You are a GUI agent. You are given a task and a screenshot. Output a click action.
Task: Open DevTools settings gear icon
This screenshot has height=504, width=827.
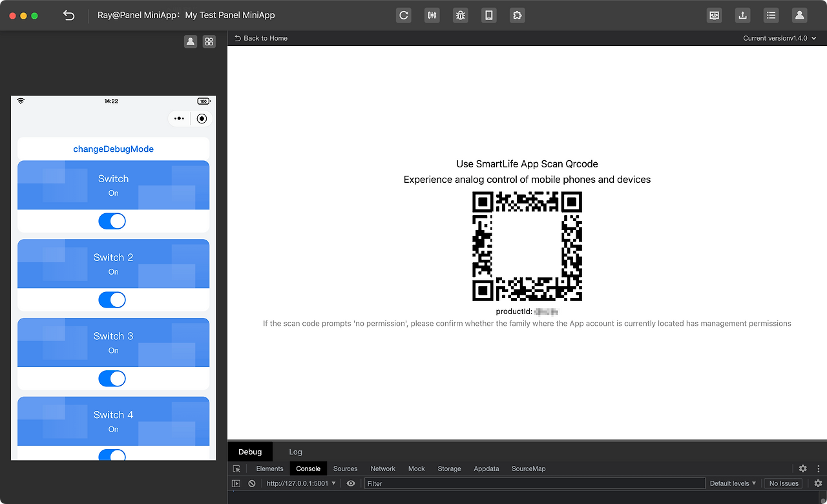[x=802, y=468]
